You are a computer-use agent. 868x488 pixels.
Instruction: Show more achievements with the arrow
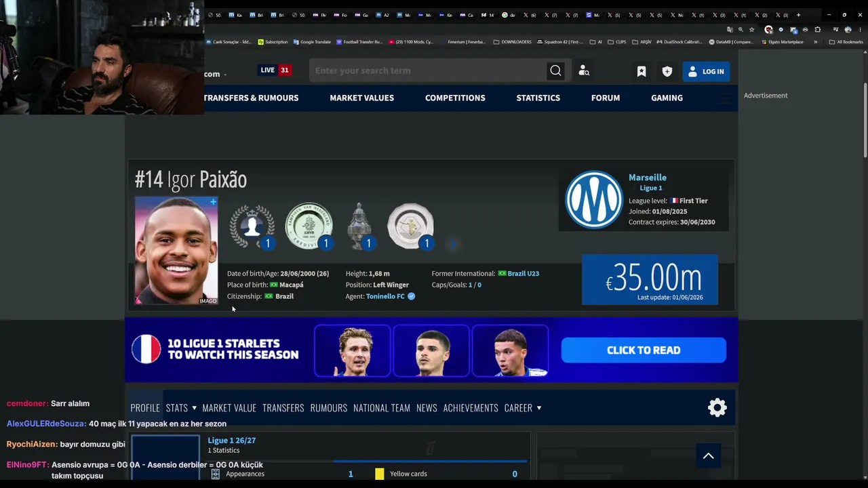[454, 244]
